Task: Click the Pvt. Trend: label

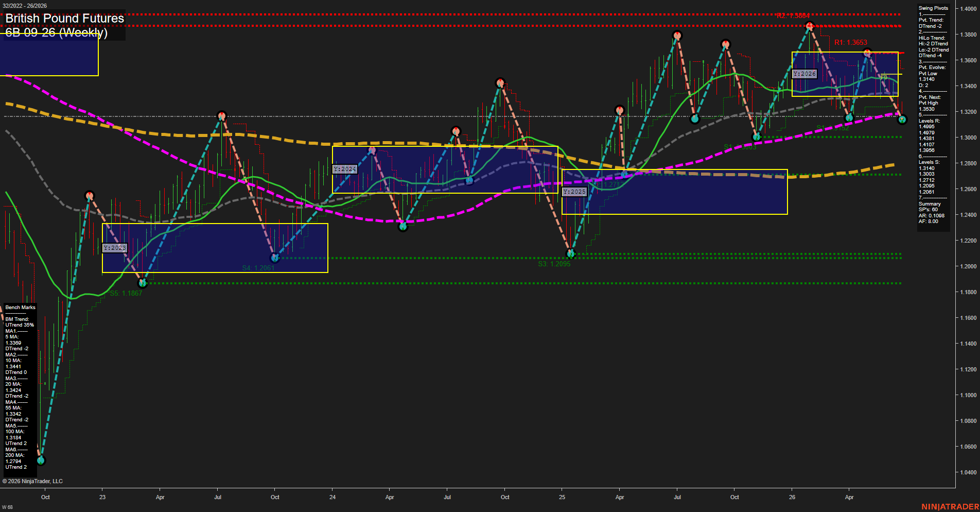Action: pos(931,20)
